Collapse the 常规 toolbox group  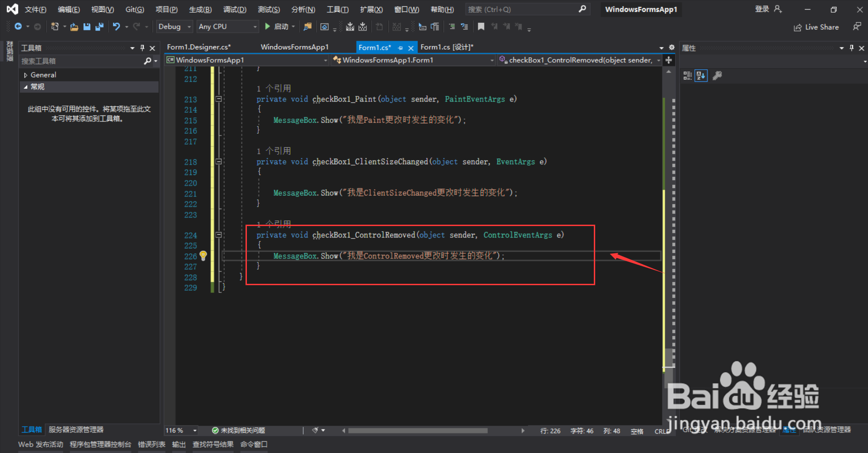point(26,87)
